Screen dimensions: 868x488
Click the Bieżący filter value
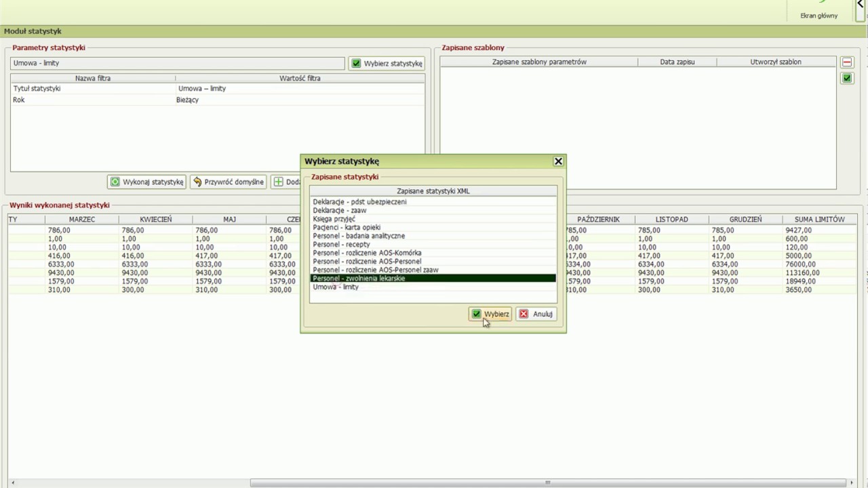point(187,100)
